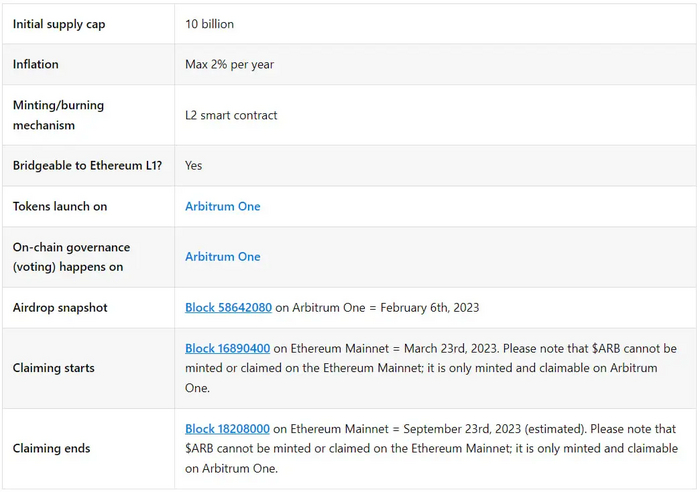Open the Block 16890400 link
This screenshot has width=700, height=492.
pyautogui.click(x=228, y=349)
